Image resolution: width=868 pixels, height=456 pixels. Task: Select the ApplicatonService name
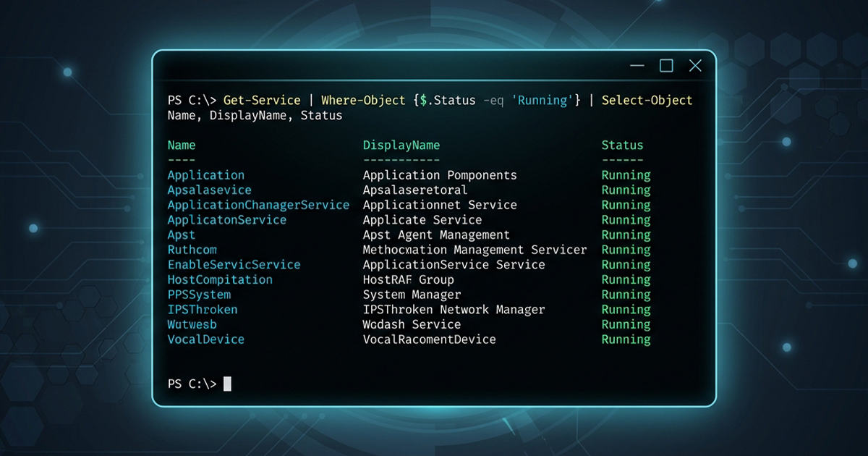227,219
